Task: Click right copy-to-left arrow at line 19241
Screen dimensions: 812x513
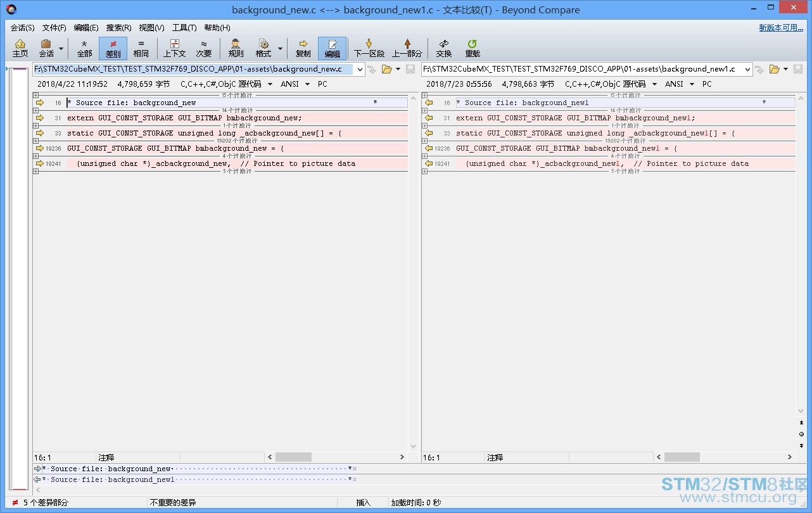Action: point(429,163)
